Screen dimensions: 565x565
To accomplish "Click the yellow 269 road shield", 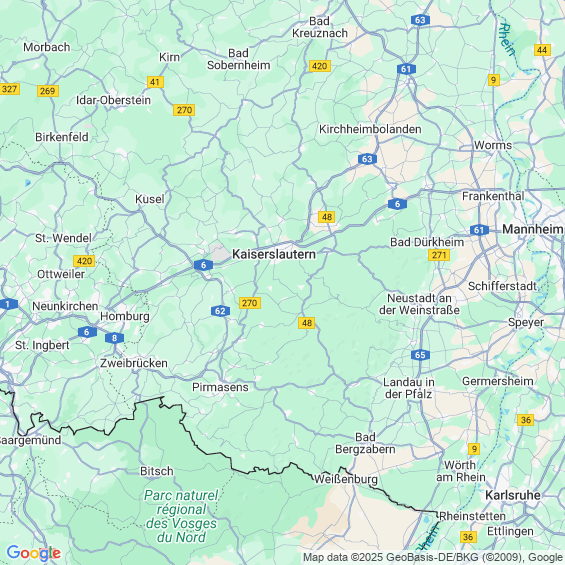I will click(48, 91).
